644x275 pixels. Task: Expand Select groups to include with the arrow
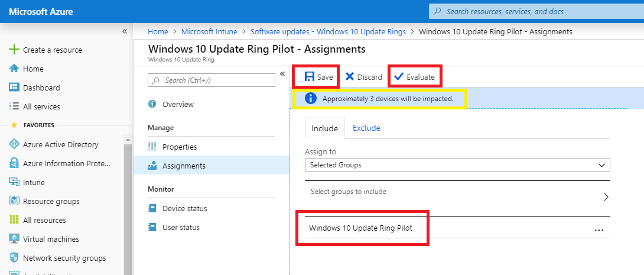pyautogui.click(x=606, y=197)
